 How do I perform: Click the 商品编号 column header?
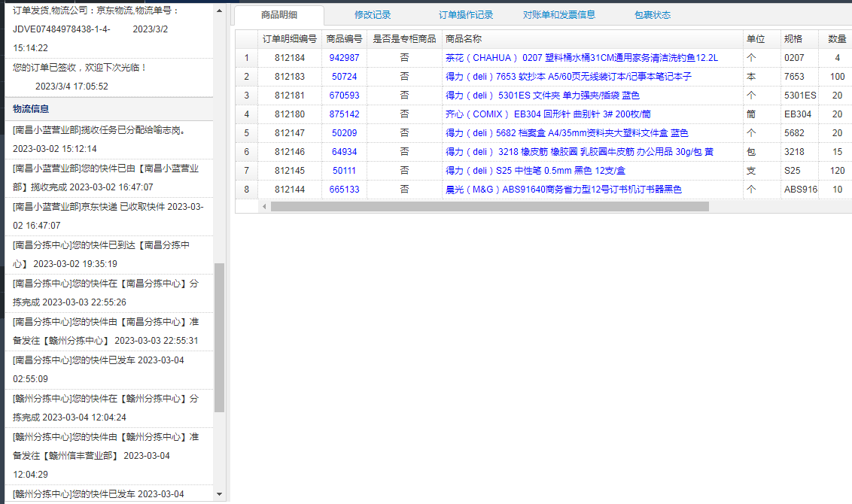pos(344,39)
